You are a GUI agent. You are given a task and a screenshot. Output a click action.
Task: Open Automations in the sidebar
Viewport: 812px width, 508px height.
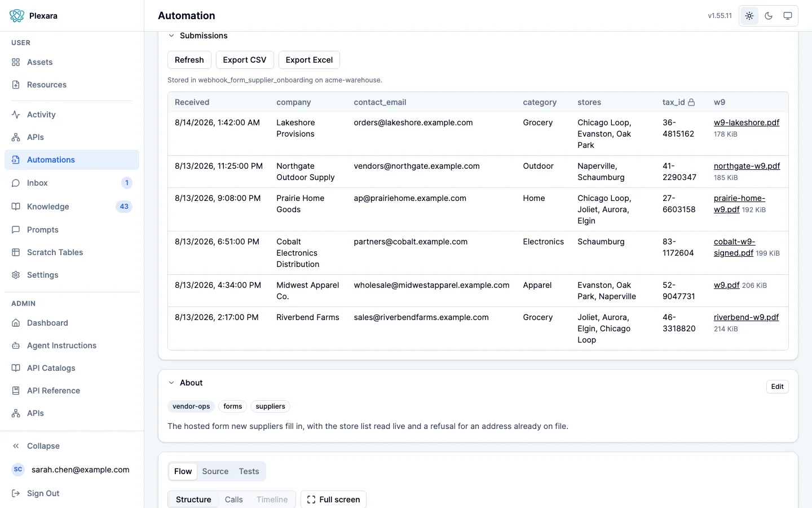click(x=72, y=160)
